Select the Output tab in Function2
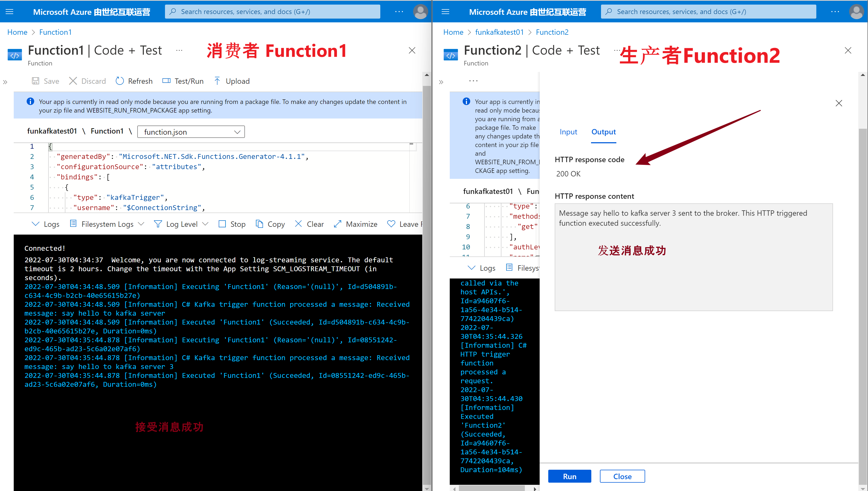868x491 pixels. click(603, 131)
